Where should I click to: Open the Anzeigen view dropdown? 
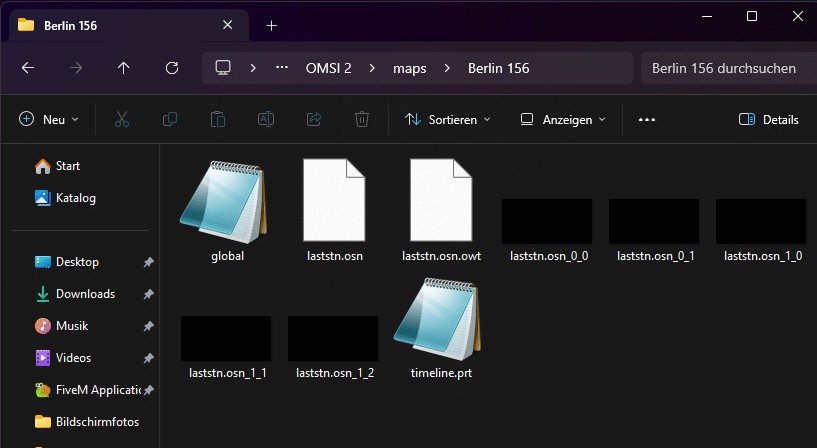(563, 119)
